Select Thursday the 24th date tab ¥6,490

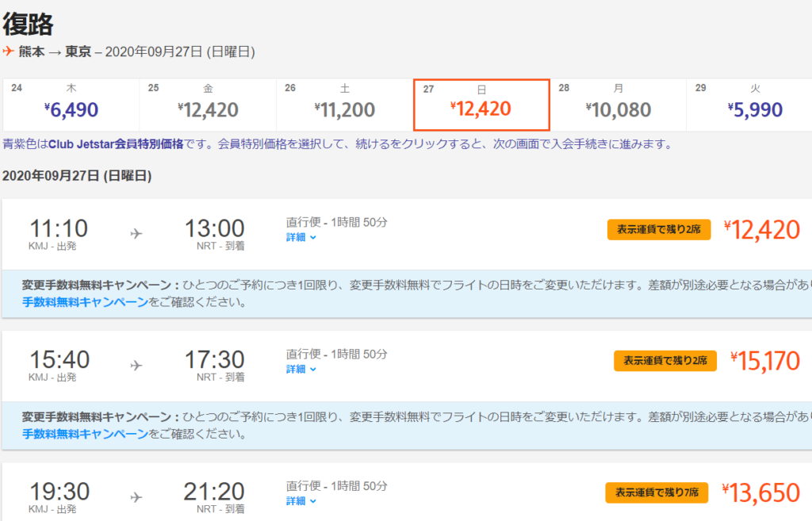(71, 105)
